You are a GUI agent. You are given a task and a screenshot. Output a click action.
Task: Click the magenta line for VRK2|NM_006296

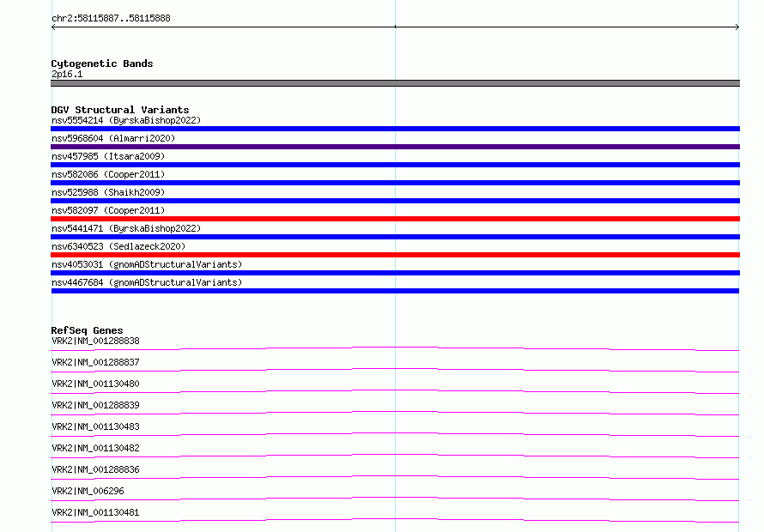pyautogui.click(x=395, y=499)
